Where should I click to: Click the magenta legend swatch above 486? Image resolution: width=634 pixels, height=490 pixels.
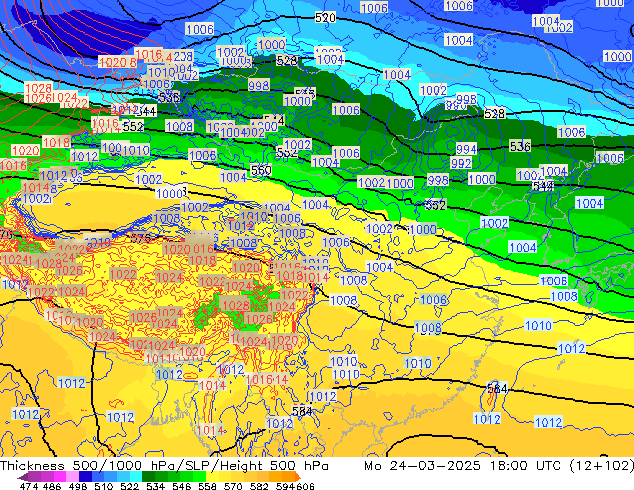59,477
